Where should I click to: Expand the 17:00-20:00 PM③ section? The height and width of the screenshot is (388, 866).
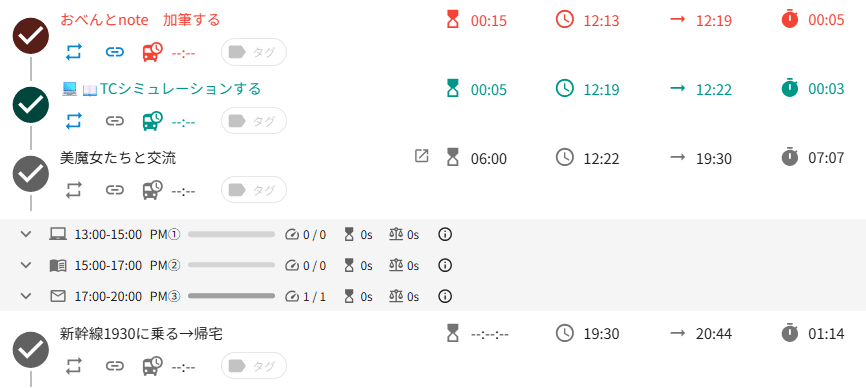click(x=26, y=297)
